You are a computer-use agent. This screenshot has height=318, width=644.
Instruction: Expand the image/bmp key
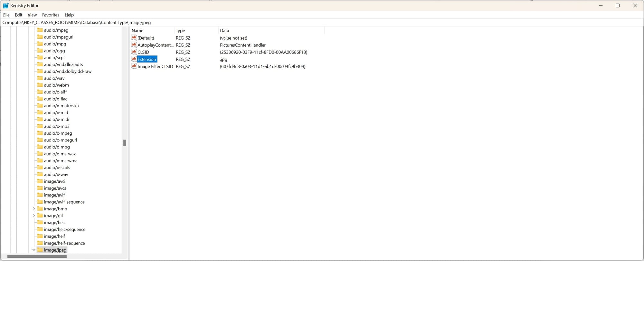coord(34,208)
